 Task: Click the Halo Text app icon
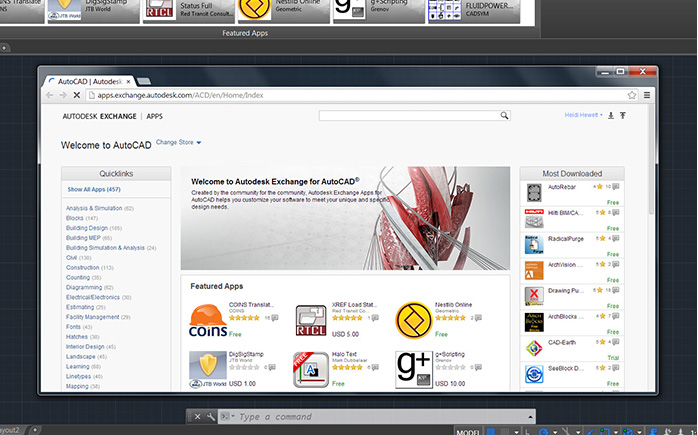tap(311, 370)
